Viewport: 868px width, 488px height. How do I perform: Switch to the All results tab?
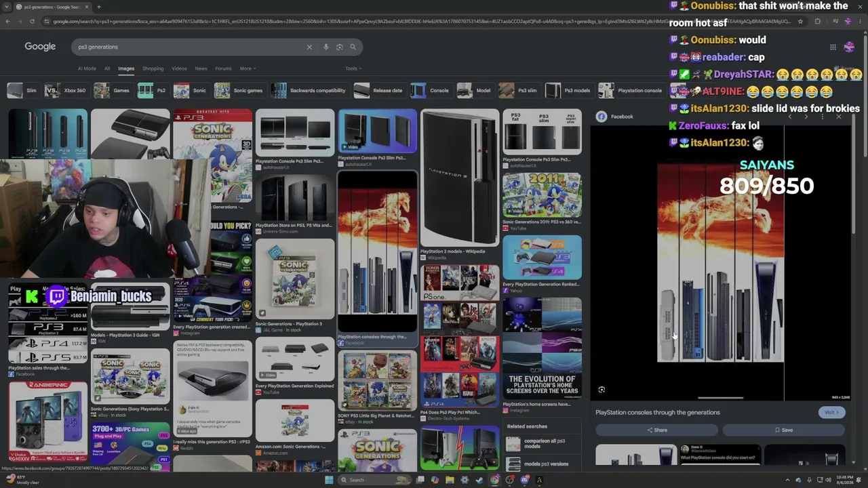(107, 68)
